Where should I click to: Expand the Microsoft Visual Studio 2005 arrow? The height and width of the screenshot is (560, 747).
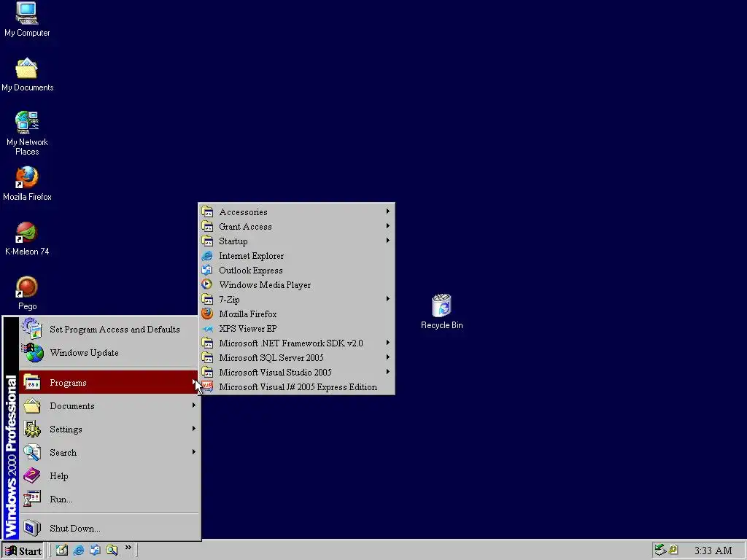pos(388,372)
